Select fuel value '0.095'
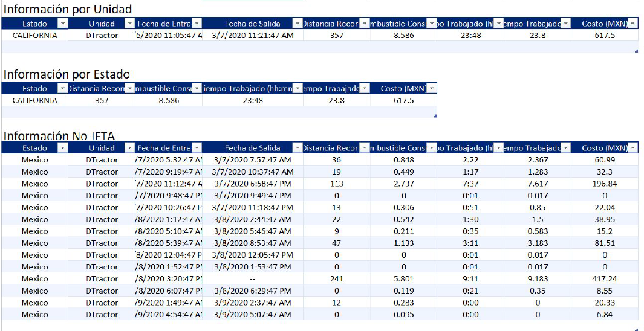This screenshot has width=644, height=331. pos(404,314)
